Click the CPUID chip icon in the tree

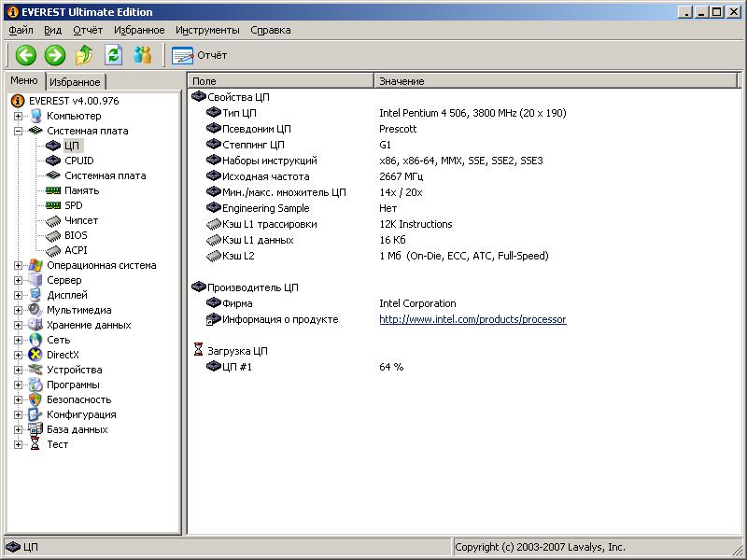(x=53, y=161)
